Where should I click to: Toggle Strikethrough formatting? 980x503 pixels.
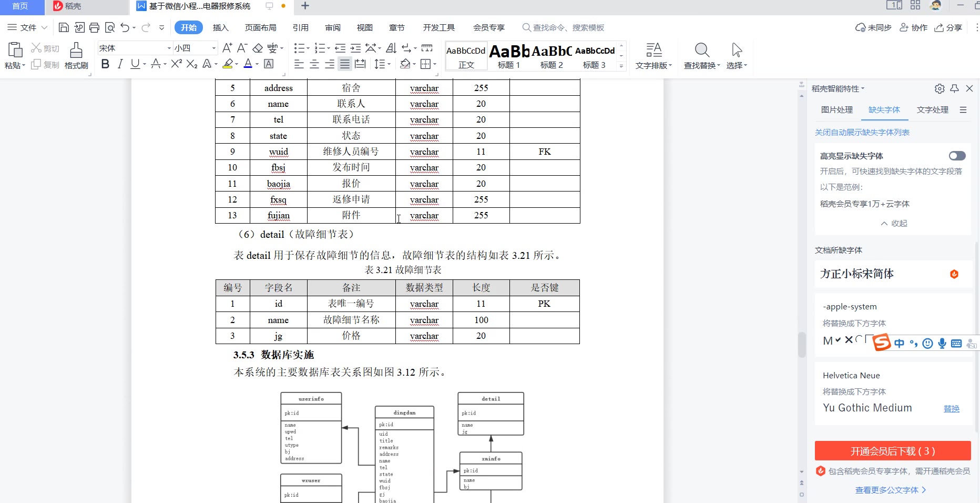(x=156, y=64)
